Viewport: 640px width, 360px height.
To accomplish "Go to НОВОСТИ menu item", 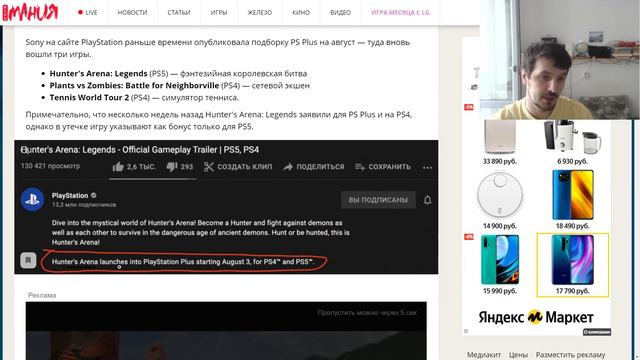I will (132, 13).
